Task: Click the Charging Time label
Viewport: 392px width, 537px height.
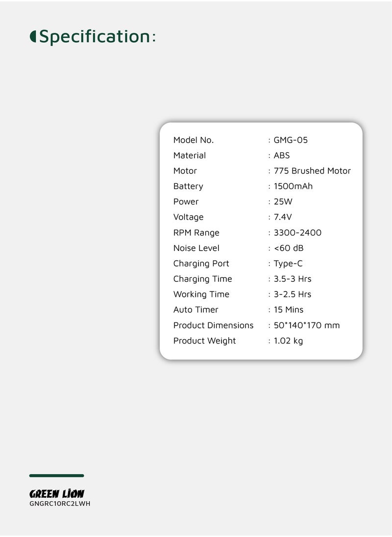Action: coord(203,279)
